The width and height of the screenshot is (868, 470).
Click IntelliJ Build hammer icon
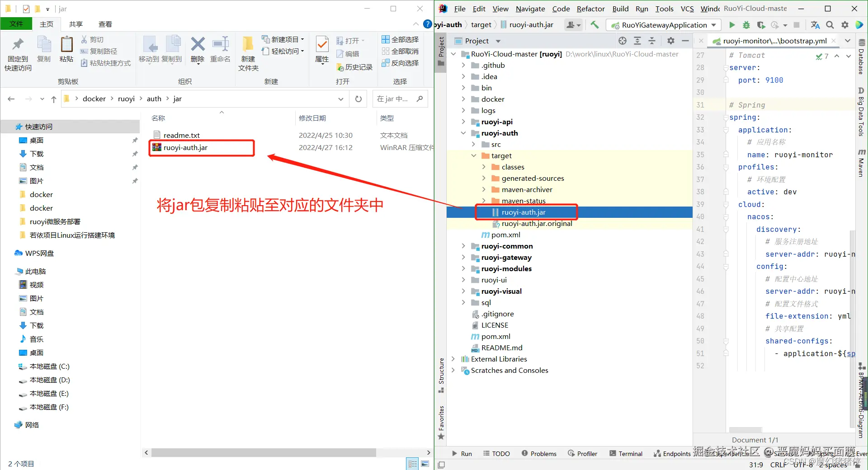[594, 25]
